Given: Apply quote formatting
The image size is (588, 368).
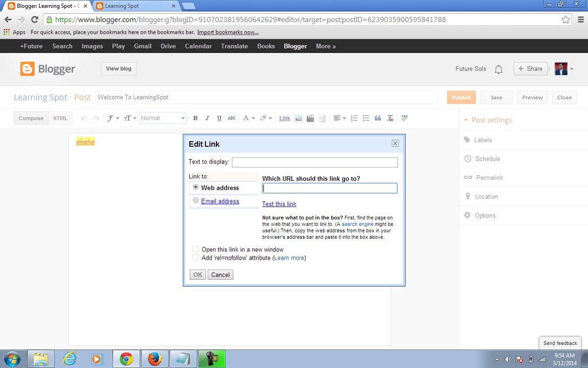Looking at the screenshot, I should (378, 118).
